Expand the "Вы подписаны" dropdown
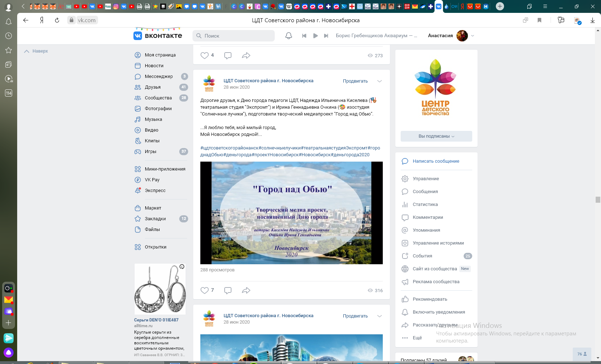The image size is (601, 364). point(436,136)
